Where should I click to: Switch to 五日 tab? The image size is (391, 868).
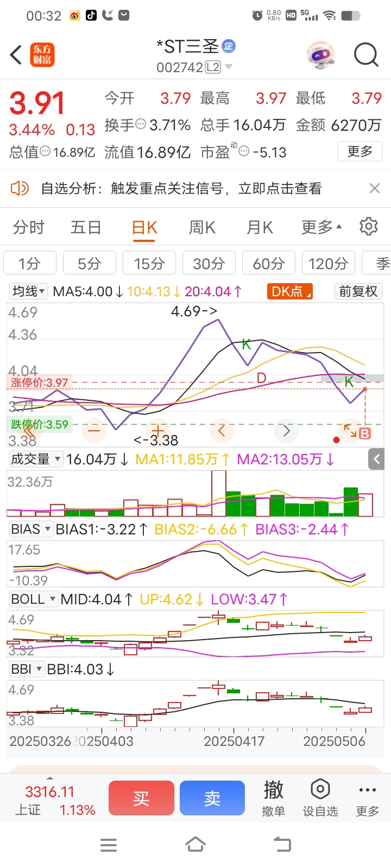point(86,227)
